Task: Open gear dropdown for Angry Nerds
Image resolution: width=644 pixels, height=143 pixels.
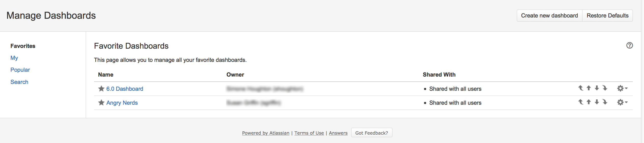Action: [622, 102]
